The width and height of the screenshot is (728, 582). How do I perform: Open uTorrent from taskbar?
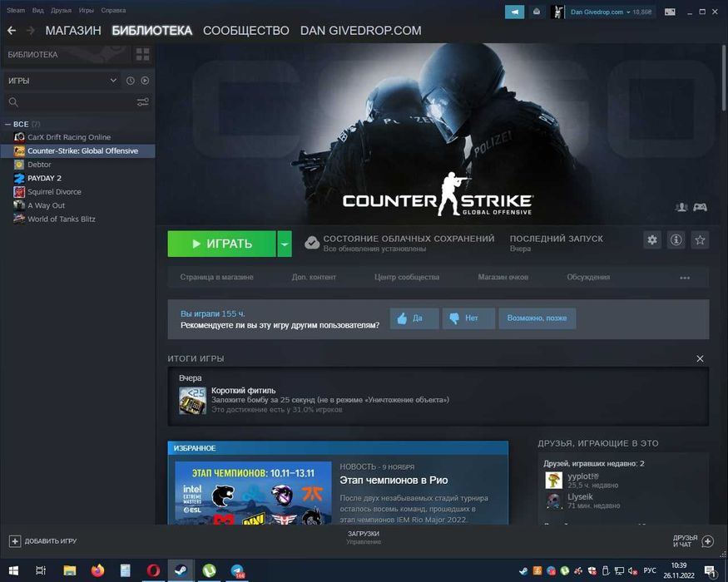(209, 570)
